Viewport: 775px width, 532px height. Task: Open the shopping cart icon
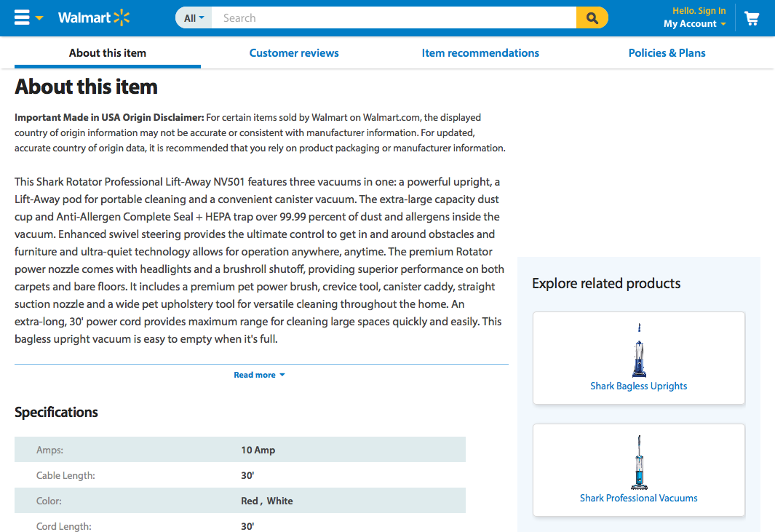[752, 18]
